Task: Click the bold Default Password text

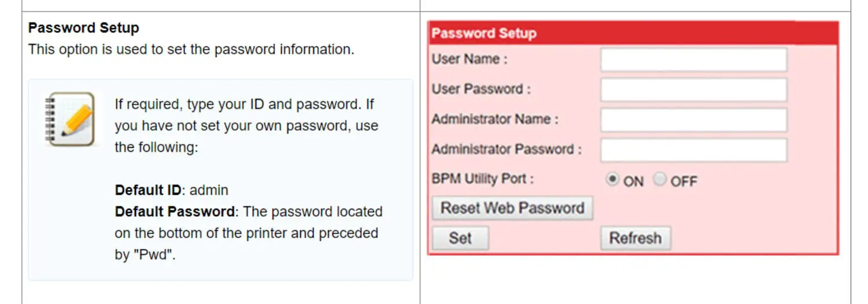Action: (175, 212)
